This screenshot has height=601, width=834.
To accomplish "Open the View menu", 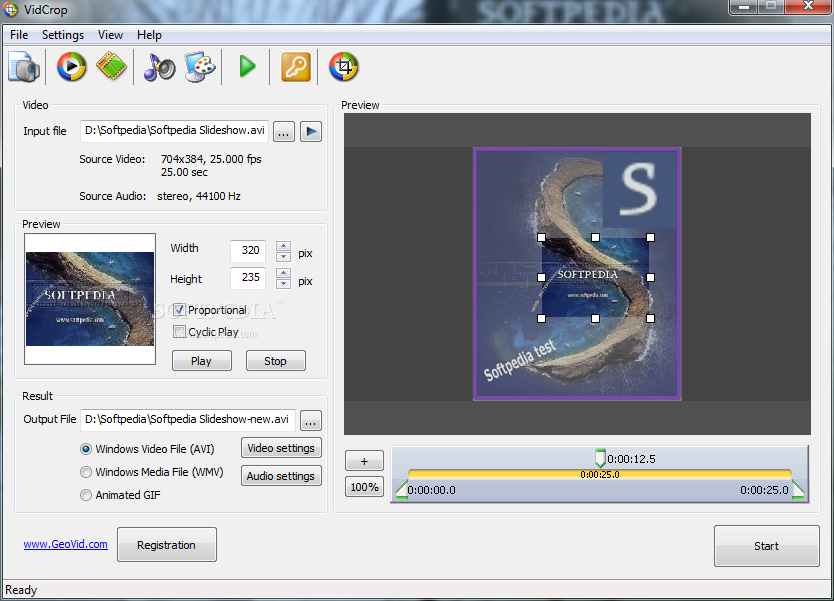I will pyautogui.click(x=110, y=35).
